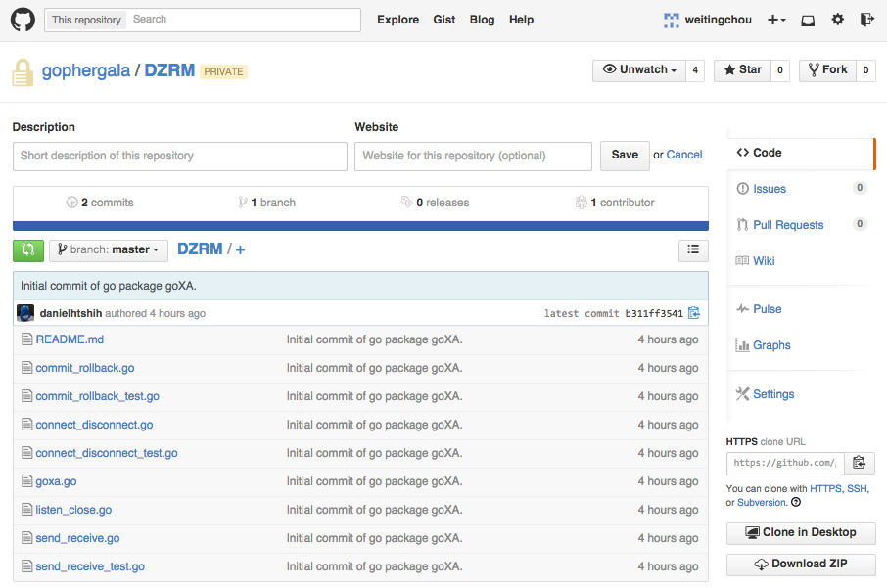
Task: Open the branch master dropdown
Action: 109,249
